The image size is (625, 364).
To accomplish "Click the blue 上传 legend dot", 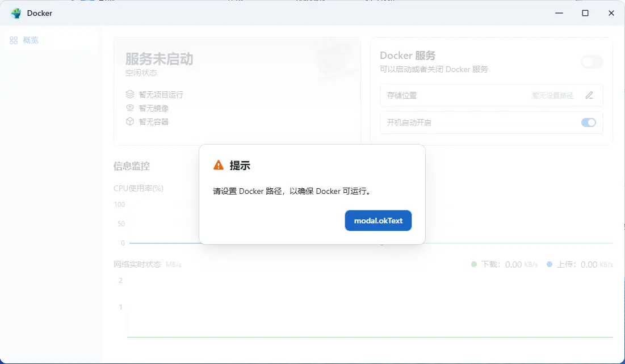I will point(550,264).
